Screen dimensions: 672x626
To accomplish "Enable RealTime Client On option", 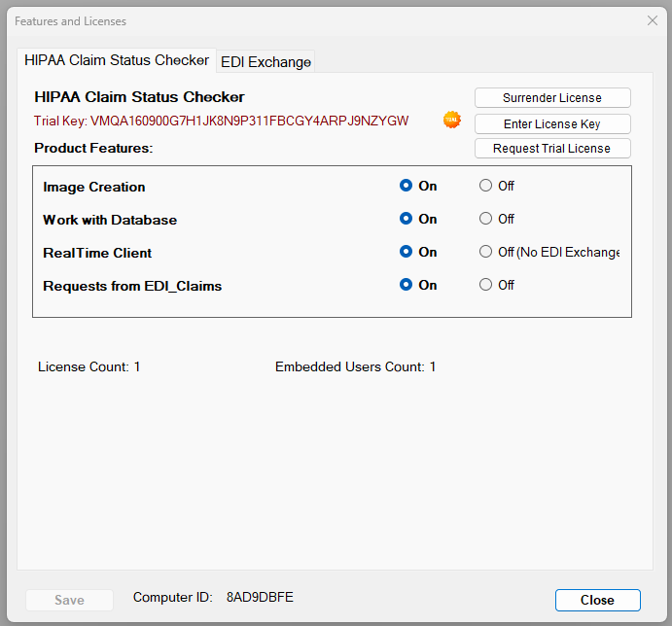I will (x=418, y=252).
